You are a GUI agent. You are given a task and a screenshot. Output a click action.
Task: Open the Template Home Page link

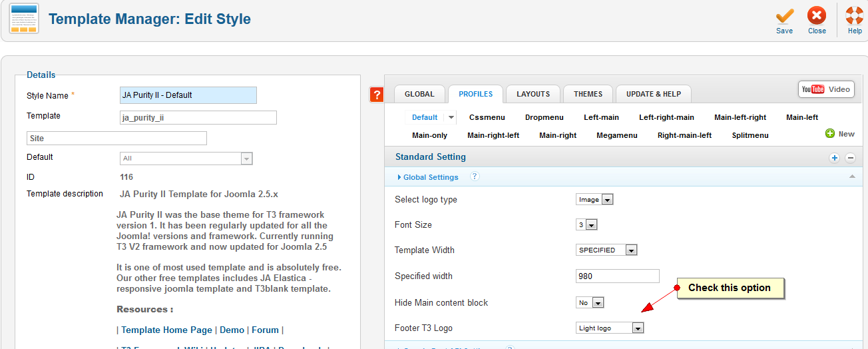point(167,330)
